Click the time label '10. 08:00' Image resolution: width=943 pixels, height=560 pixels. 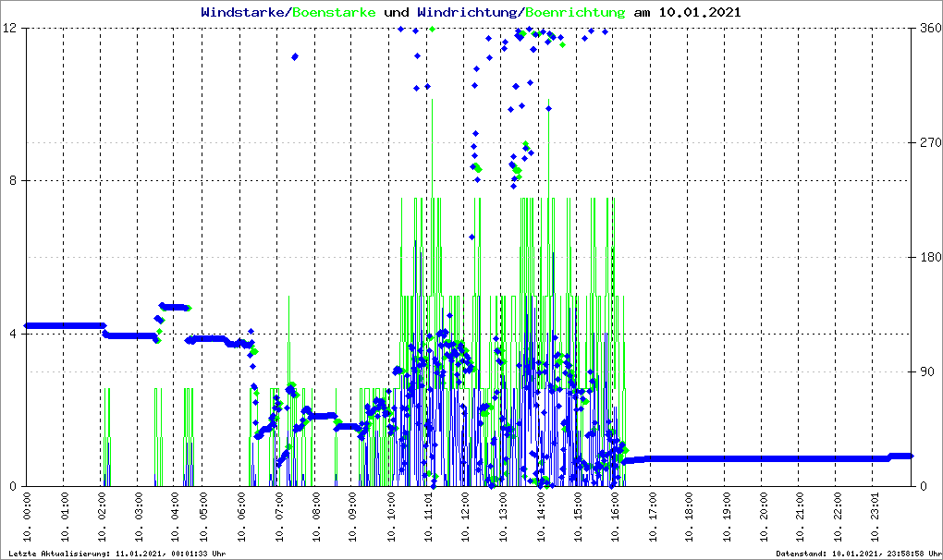click(315, 517)
